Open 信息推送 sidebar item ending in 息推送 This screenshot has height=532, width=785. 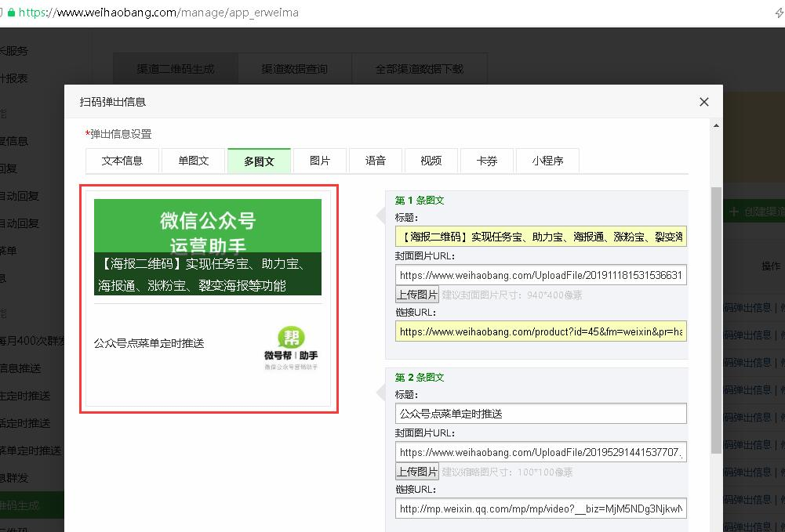click(x=20, y=368)
